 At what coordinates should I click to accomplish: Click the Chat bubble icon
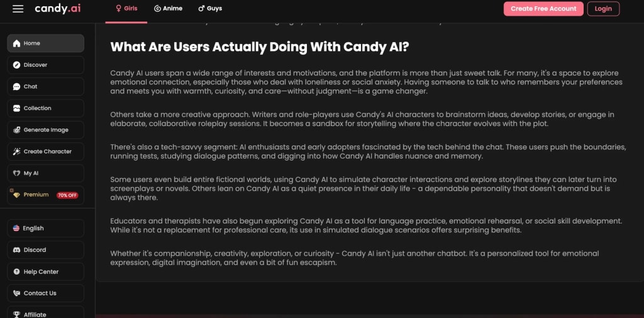[x=16, y=87]
